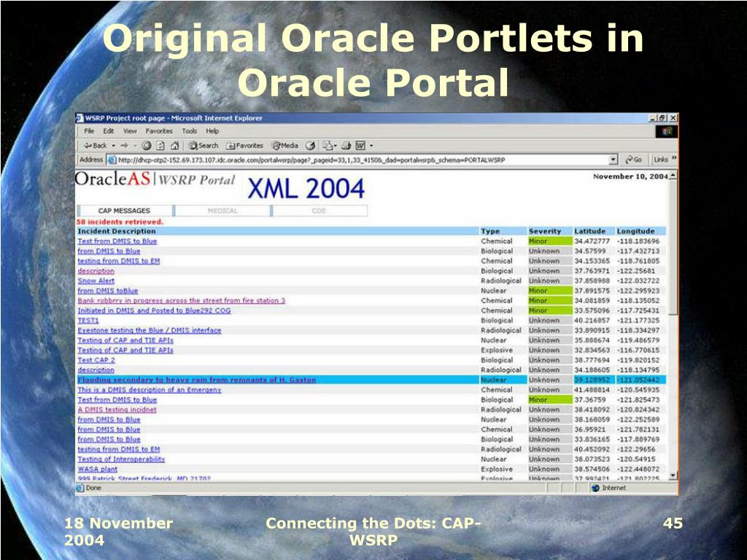
Task: Open the A DMIS testing incidnet link
Action: [117, 410]
